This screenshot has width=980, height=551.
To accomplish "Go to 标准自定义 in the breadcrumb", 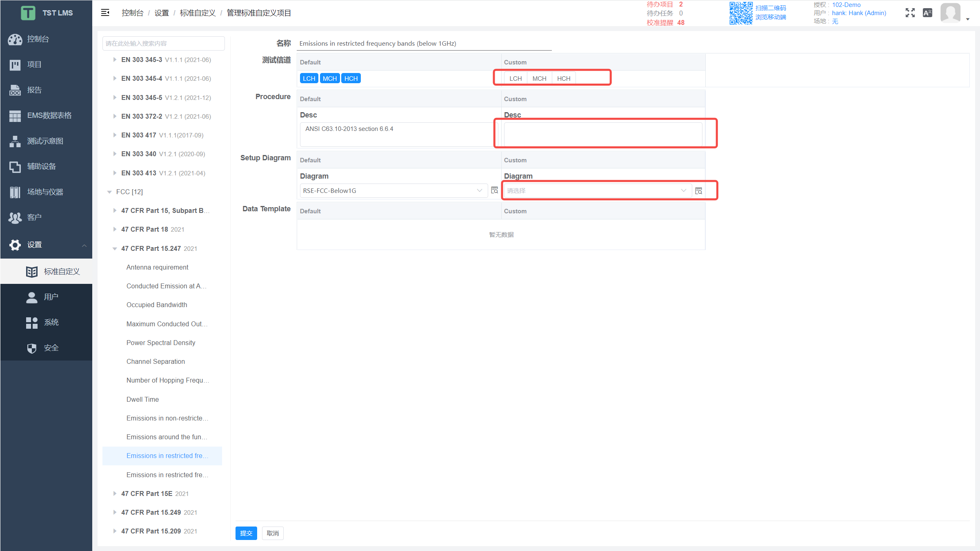I will (198, 13).
